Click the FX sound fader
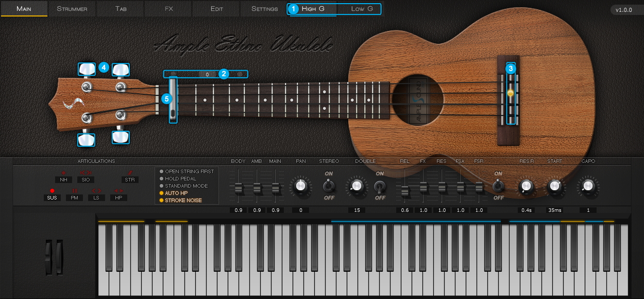The image size is (644, 299). coord(423,187)
